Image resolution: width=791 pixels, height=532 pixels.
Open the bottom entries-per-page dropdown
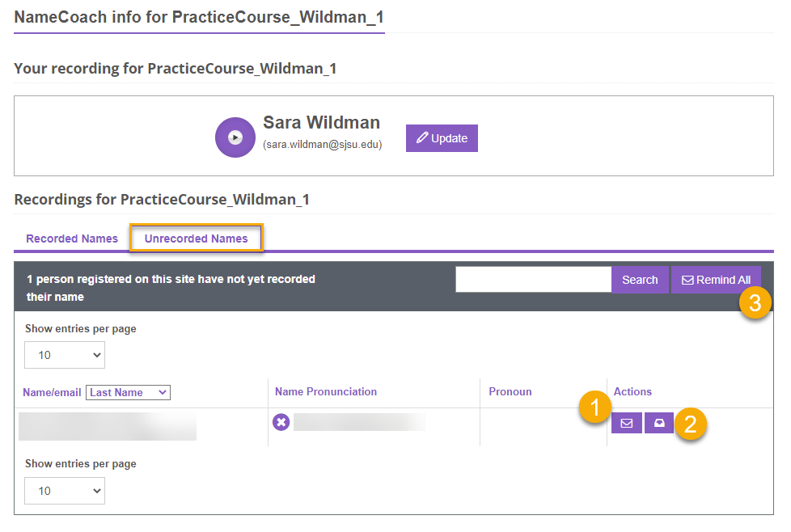[x=64, y=490]
